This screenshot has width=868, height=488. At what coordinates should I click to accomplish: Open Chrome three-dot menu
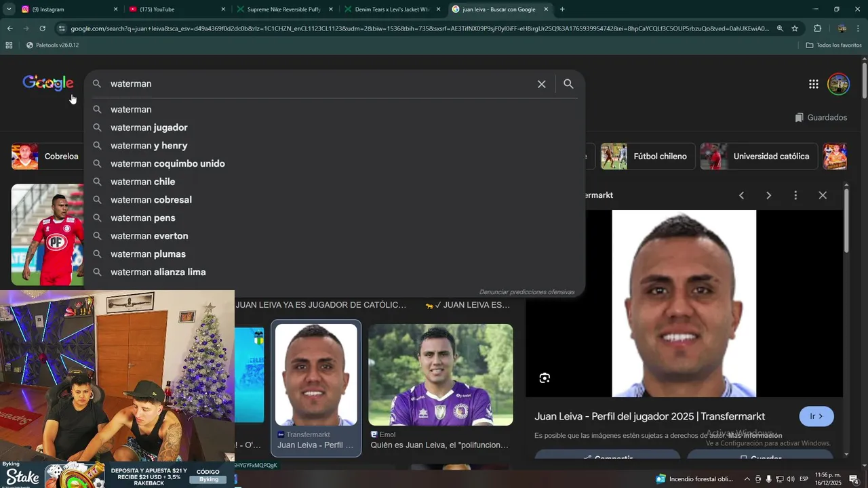coord(859,28)
